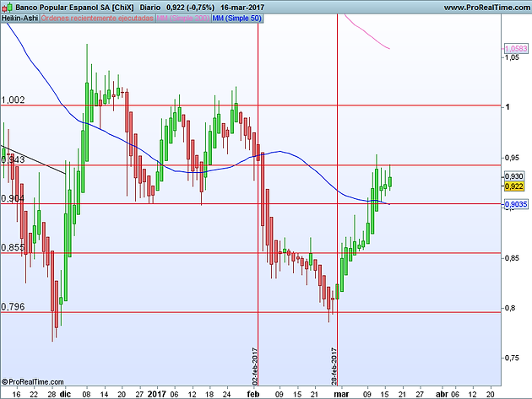The width and height of the screenshot is (532, 399).
Task: Click the Diario timeframe label
Action: (x=150, y=7)
